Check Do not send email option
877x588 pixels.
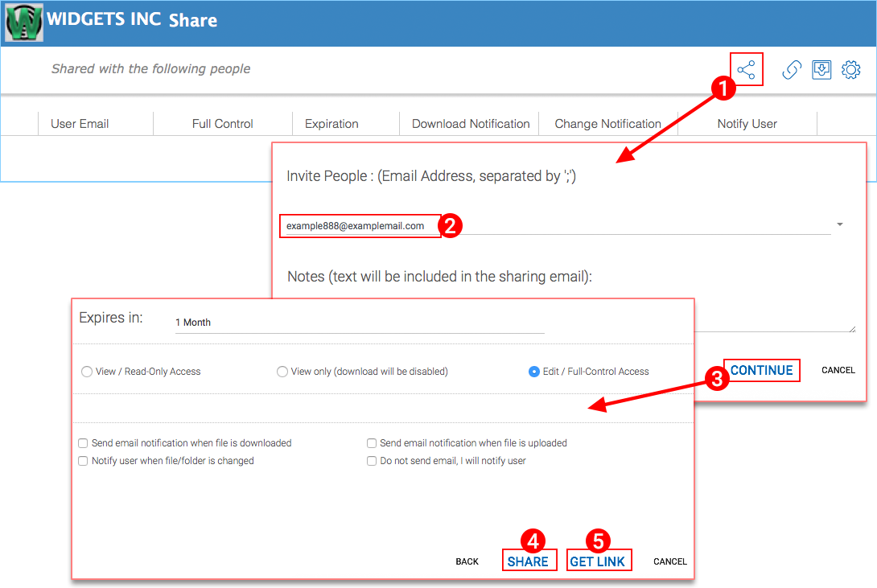point(372,461)
